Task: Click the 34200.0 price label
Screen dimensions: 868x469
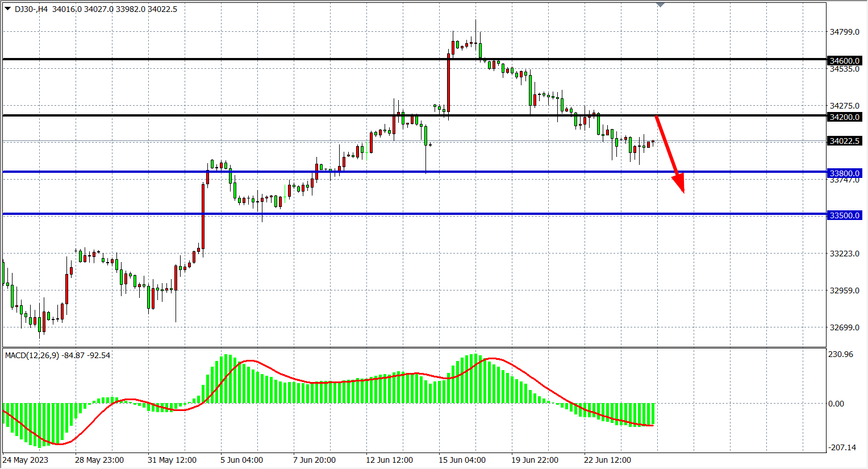Action: [x=844, y=117]
